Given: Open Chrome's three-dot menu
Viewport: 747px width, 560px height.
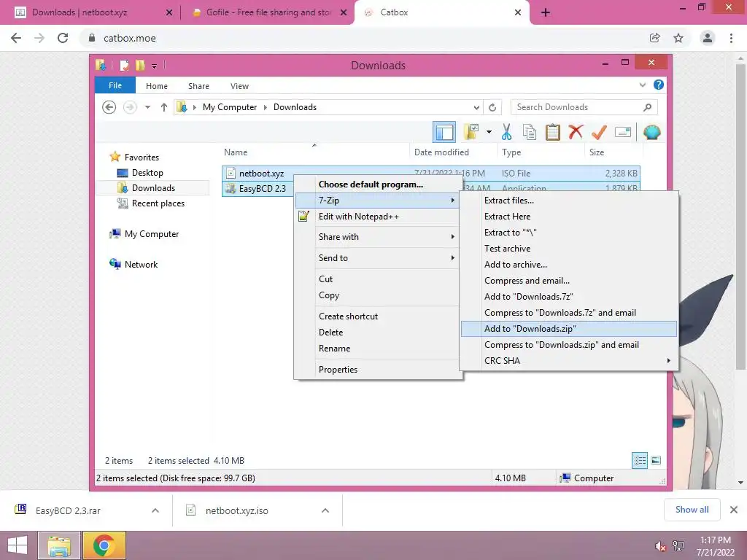Looking at the screenshot, I should point(731,38).
